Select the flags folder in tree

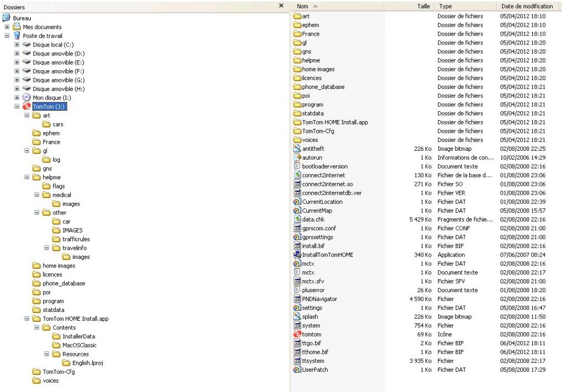click(x=58, y=186)
